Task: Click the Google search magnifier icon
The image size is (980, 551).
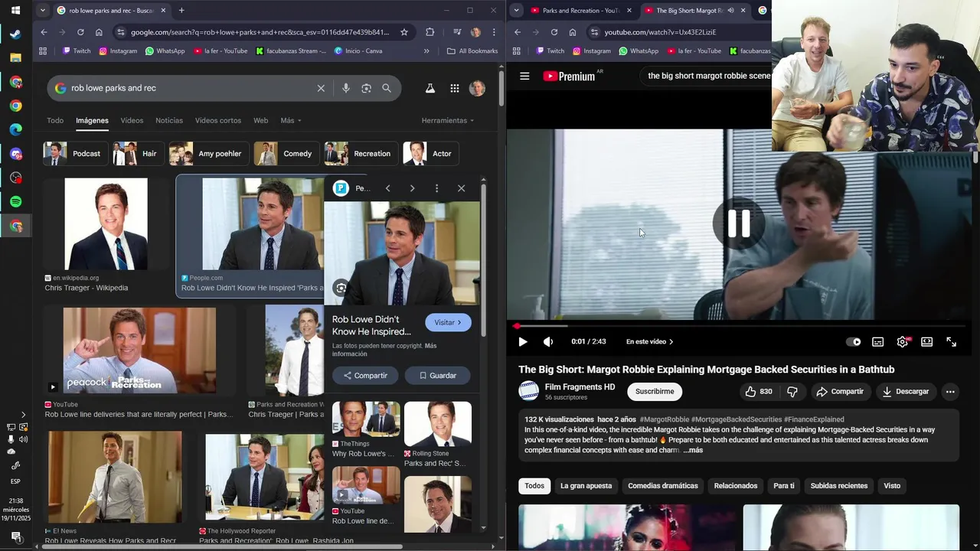Action: click(387, 88)
